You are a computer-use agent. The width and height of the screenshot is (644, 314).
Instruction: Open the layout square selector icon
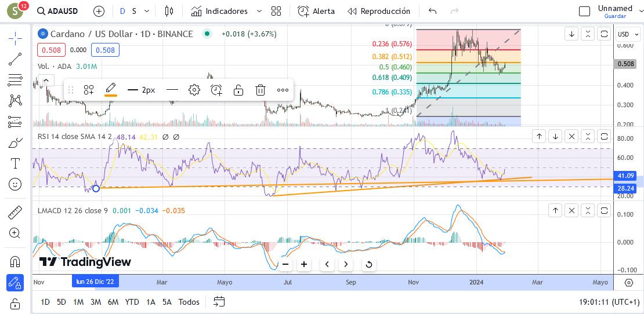(584, 12)
